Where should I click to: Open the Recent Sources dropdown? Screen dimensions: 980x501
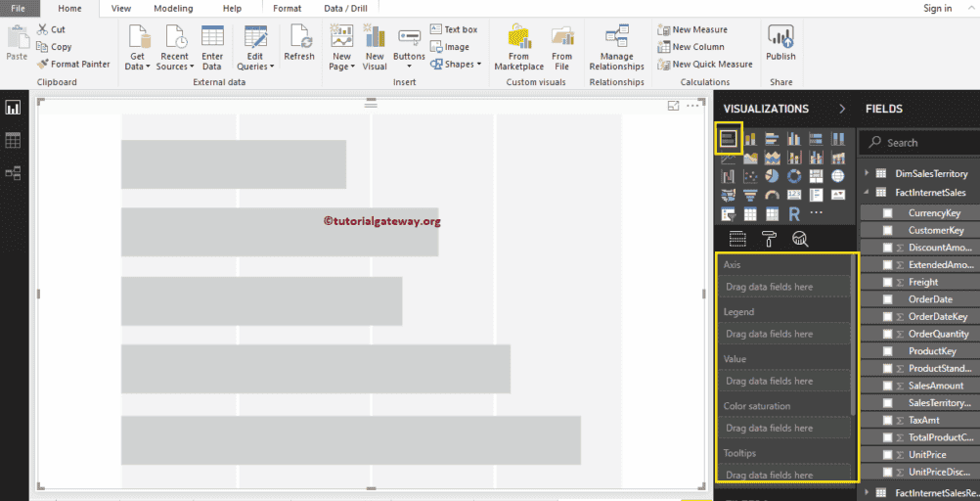[x=174, y=49]
